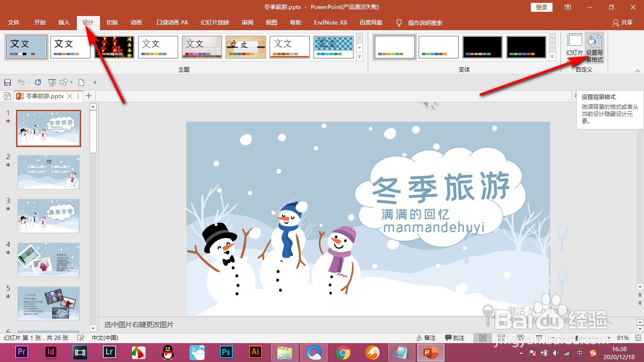Click the recent documents icon beside file tab
Screen dimensions: 644x362
coord(7,96)
